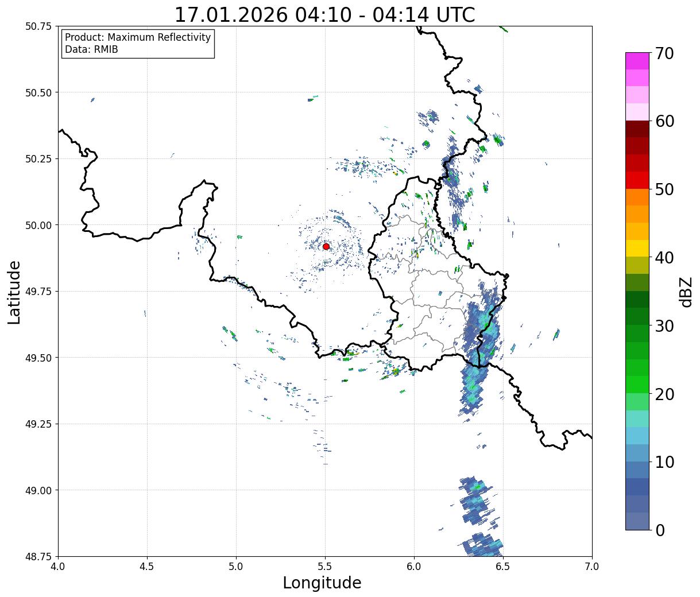The image size is (700, 597).
Task: Click the magenta top colorbar swatch
Action: coord(637,61)
